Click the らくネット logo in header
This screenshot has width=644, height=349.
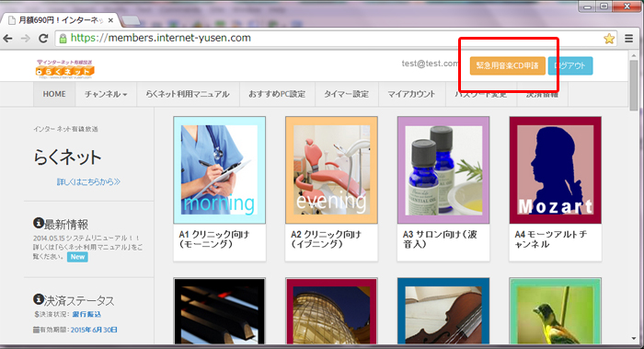pyautogui.click(x=65, y=69)
